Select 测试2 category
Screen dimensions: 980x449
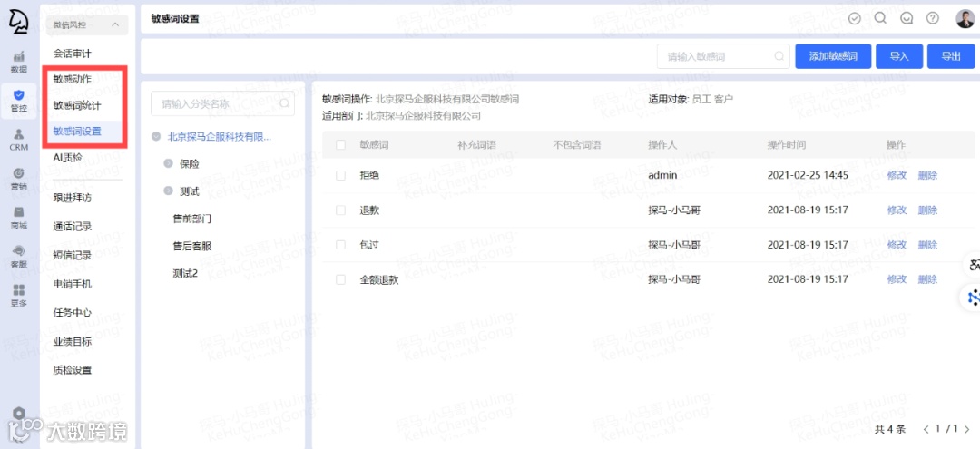pyautogui.click(x=185, y=273)
